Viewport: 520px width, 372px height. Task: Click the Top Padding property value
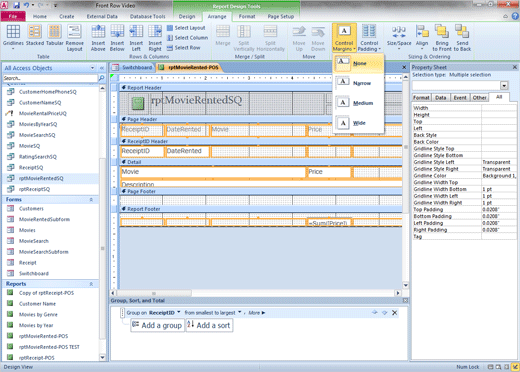tap(499, 210)
